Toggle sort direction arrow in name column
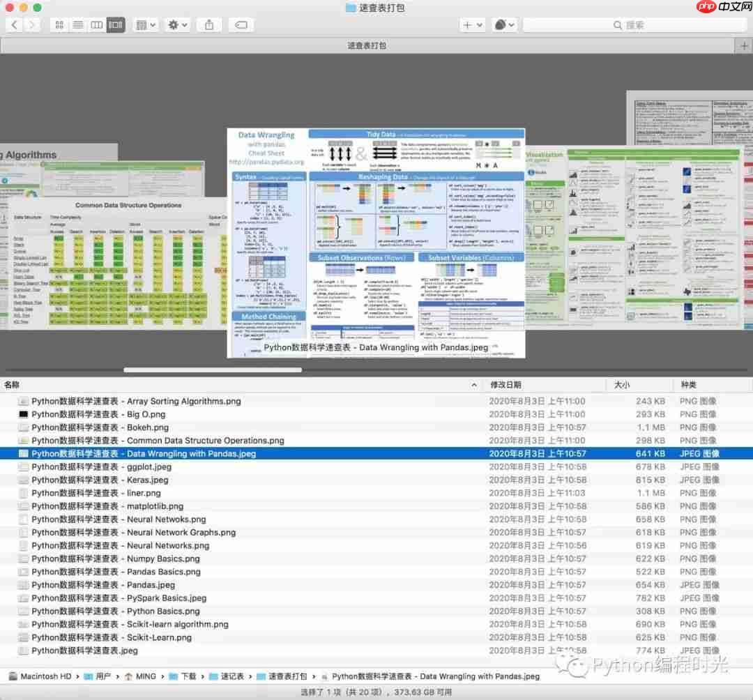The image size is (753, 700). pos(474,385)
